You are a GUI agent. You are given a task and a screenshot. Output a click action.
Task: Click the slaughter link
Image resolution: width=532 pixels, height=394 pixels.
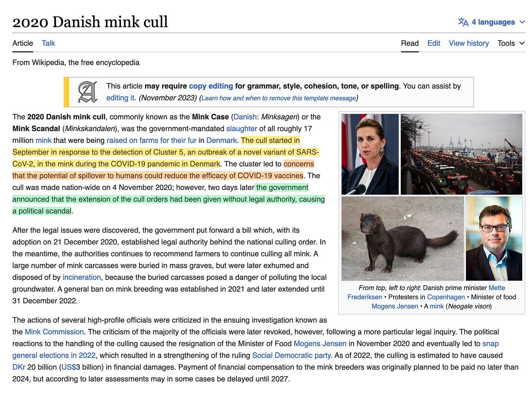242,128
